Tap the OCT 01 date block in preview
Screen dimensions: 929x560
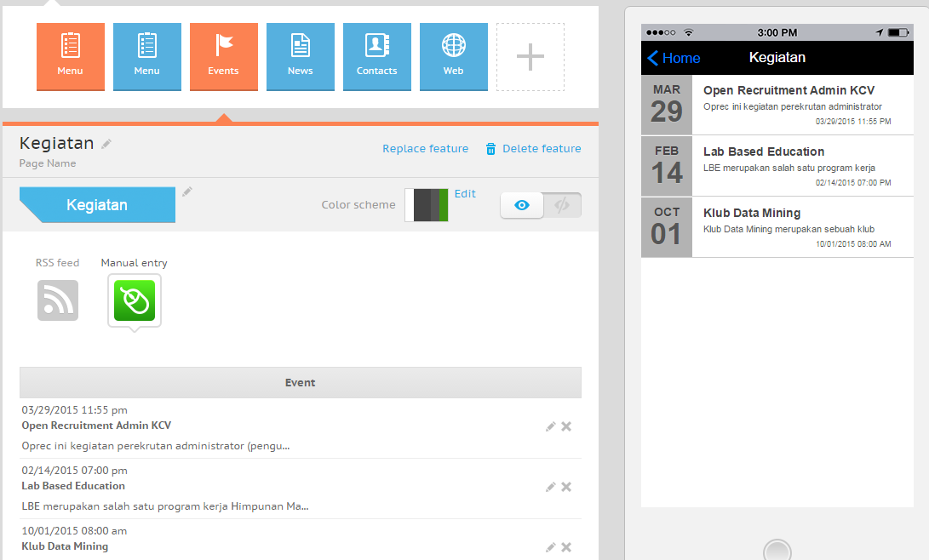tap(667, 227)
